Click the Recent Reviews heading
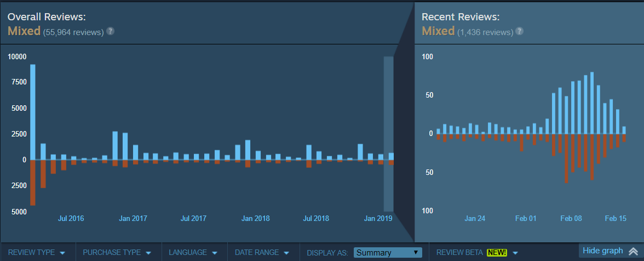 461,17
